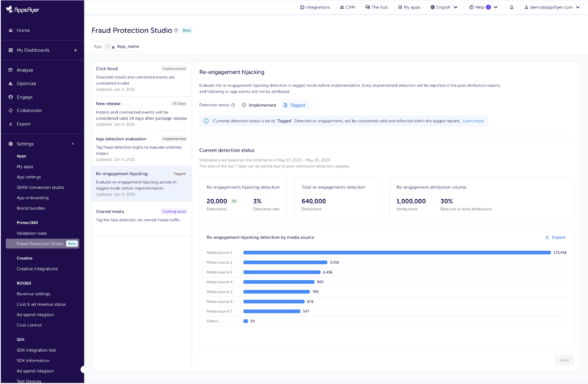Open Brand bundles
Image resolution: width=588 pixels, height=384 pixels.
(x=31, y=209)
